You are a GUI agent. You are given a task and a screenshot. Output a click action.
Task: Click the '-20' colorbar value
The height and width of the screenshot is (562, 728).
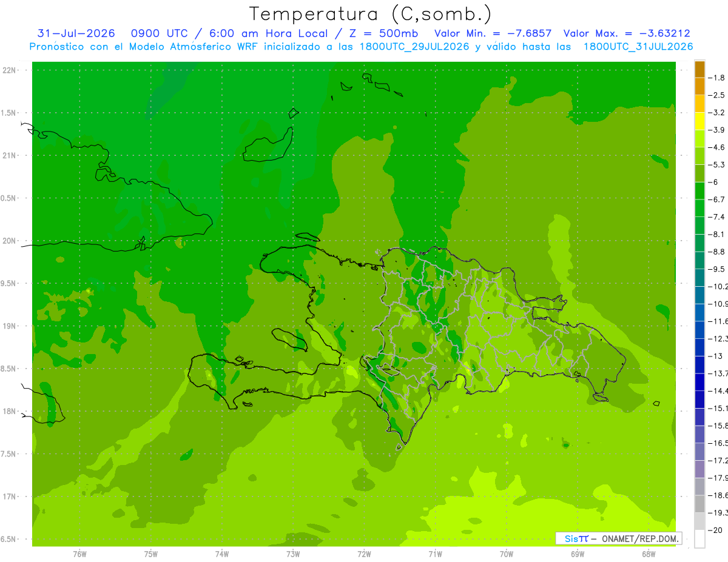tap(716, 530)
